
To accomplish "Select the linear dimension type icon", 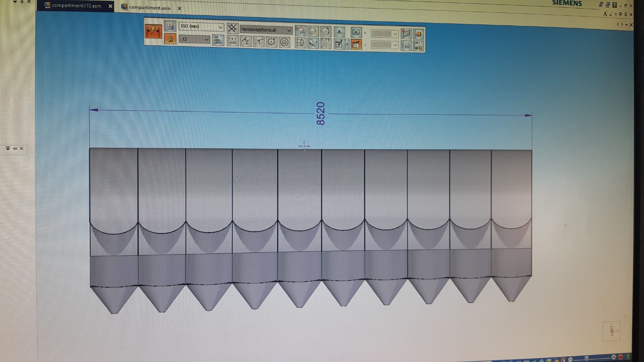I will click(x=232, y=41).
